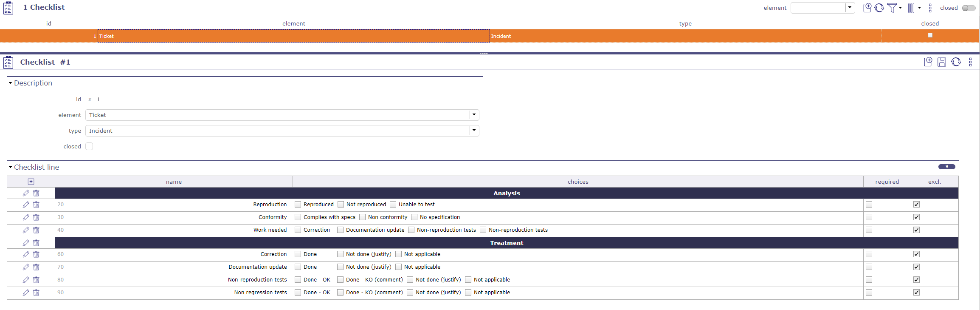Screen dimensions: 980x310
Task: Edit the Treatment header line
Action: (x=26, y=243)
